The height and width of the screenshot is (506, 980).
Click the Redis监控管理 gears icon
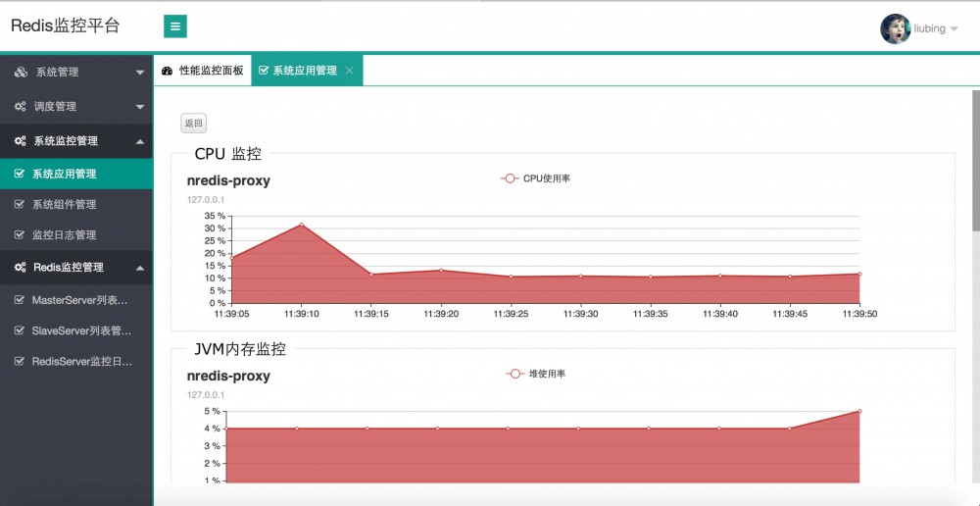click(20, 267)
